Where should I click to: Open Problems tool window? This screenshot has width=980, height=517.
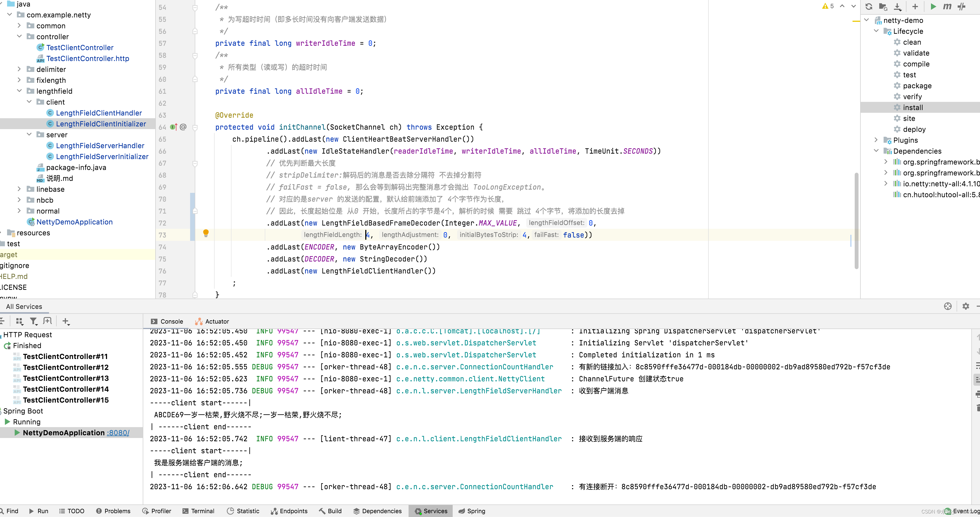(x=113, y=511)
